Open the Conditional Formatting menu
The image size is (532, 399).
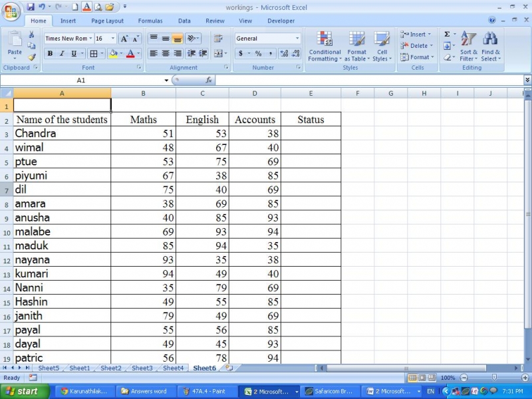[325, 46]
